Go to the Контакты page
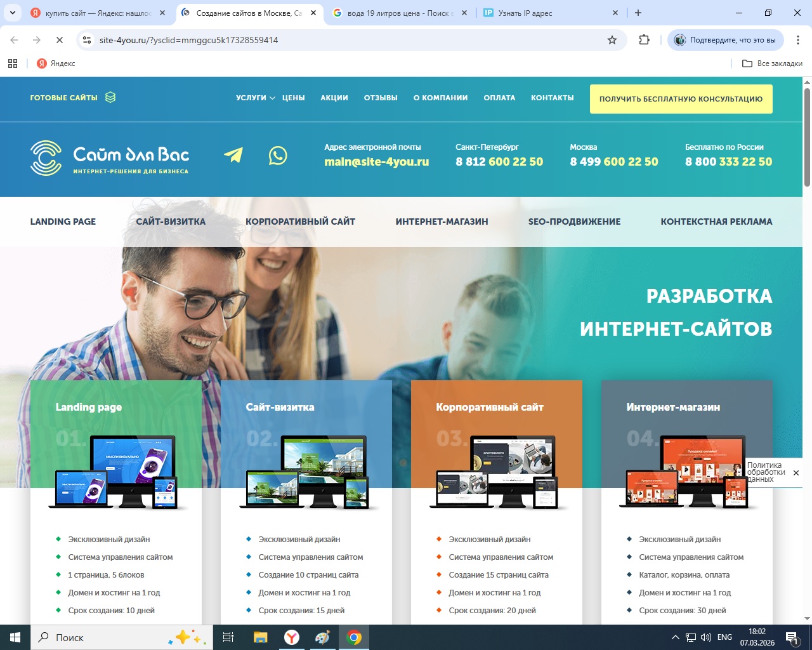This screenshot has height=650, width=812. click(553, 98)
